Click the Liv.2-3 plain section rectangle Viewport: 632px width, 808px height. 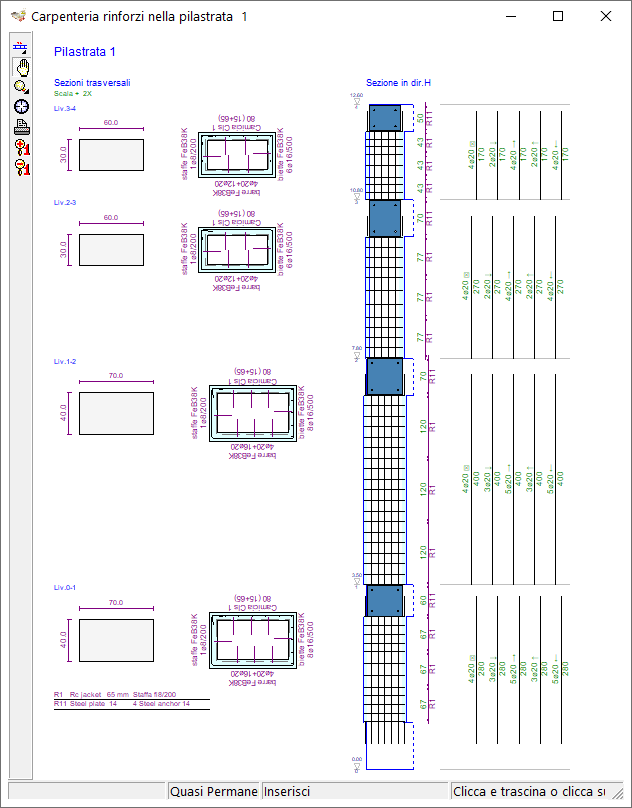coord(110,249)
